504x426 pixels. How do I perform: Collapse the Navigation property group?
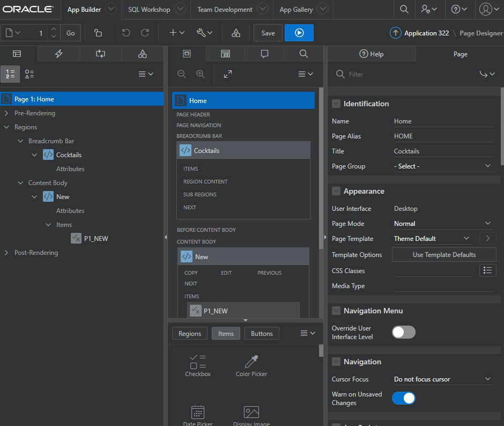click(336, 362)
